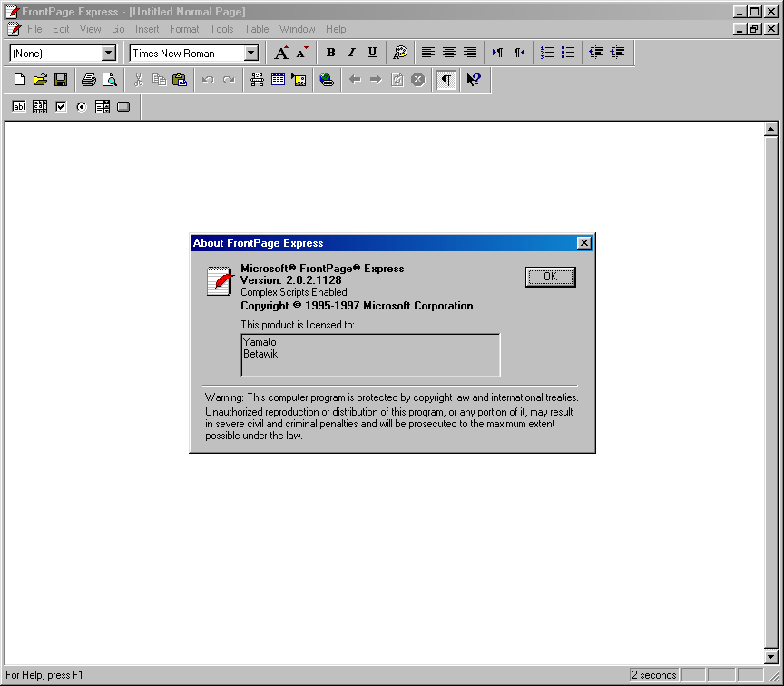The height and width of the screenshot is (686, 784).
Task: Open the File menu
Action: click(34, 29)
